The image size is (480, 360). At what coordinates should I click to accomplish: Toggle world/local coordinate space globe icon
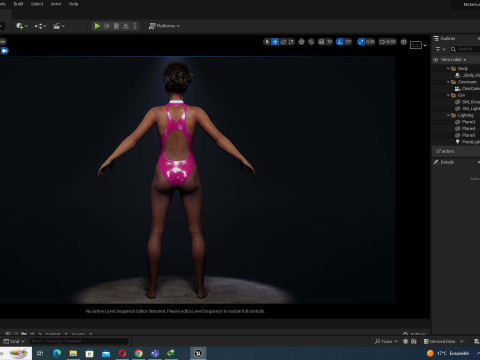click(x=301, y=42)
